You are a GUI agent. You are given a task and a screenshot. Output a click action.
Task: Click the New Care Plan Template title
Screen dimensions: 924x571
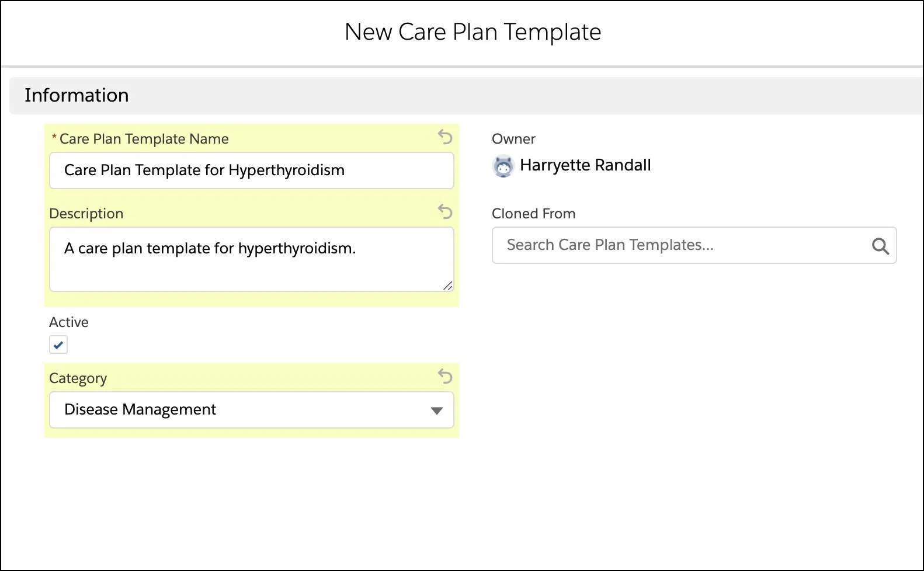473,32
